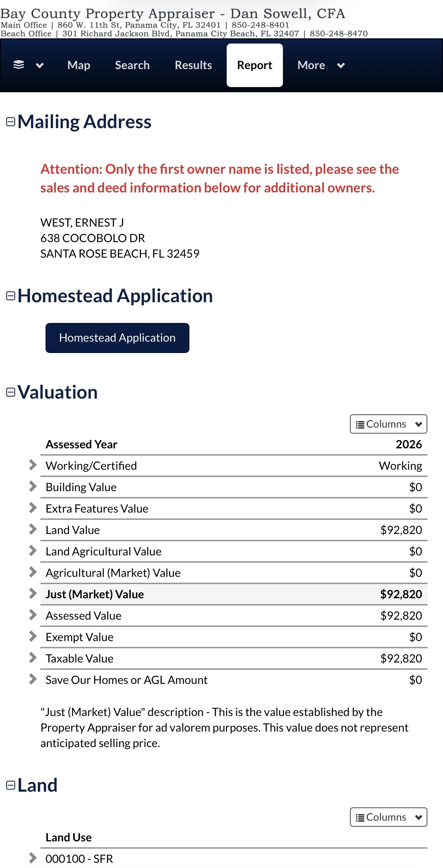Expand the Save Our Homes row arrow
The width and height of the screenshot is (443, 868).
click(33, 679)
